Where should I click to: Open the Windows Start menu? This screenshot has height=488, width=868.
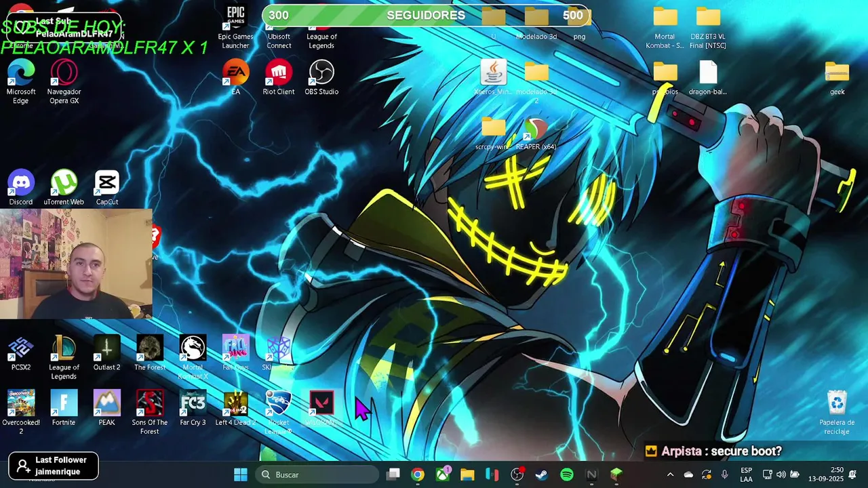(x=241, y=474)
